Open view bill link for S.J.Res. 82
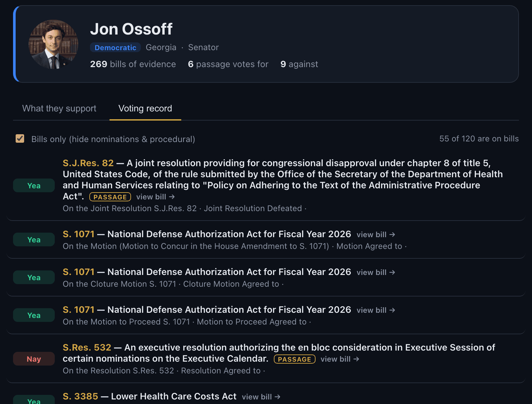The height and width of the screenshot is (404, 532). pyautogui.click(x=155, y=197)
